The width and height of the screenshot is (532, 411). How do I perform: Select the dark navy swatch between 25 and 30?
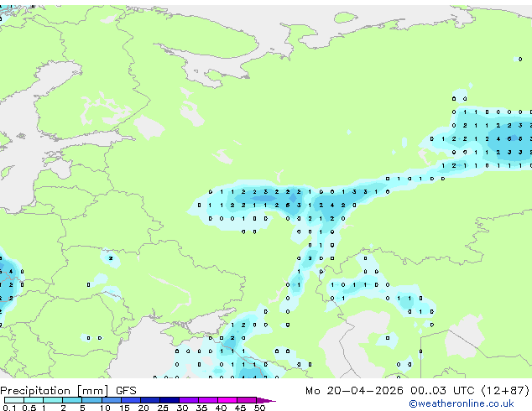click(x=170, y=400)
